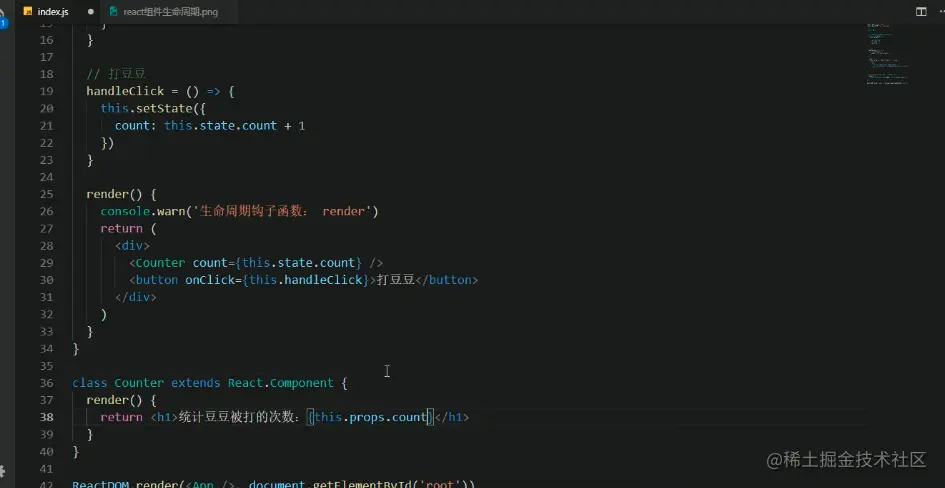Screen dimensions: 945x488
Task: Switch to the react组件生命周期.png tab
Action: (171, 11)
